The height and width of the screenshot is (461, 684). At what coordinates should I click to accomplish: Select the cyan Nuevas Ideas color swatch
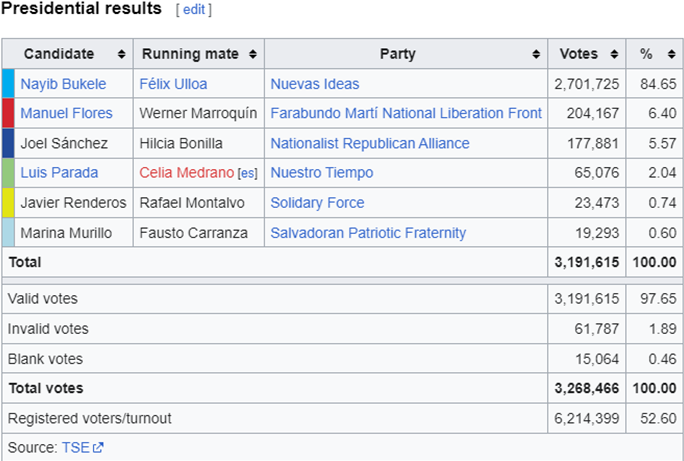click(x=8, y=83)
